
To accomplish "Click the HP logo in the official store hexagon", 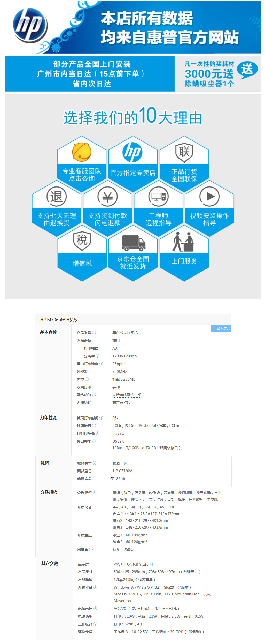I will pyautogui.click(x=132, y=152).
